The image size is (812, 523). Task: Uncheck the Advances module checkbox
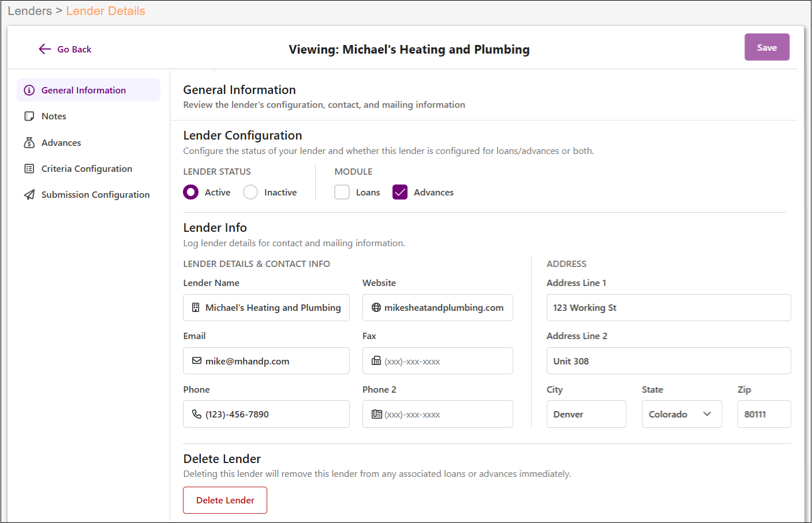tap(400, 192)
